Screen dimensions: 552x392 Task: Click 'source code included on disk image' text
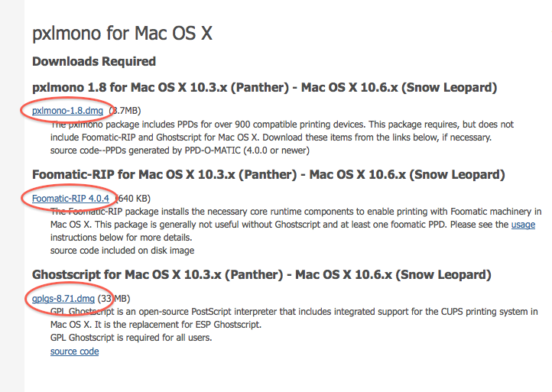122,250
